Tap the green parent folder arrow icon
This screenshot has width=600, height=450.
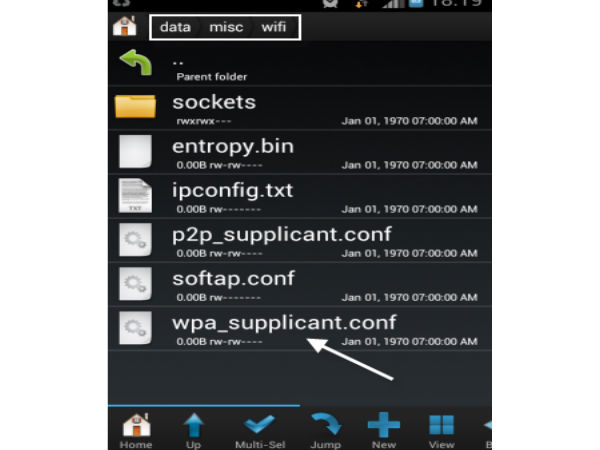[x=134, y=65]
